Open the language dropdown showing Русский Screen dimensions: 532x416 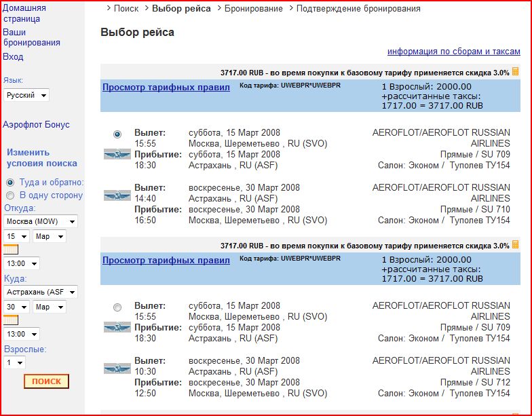click(26, 96)
